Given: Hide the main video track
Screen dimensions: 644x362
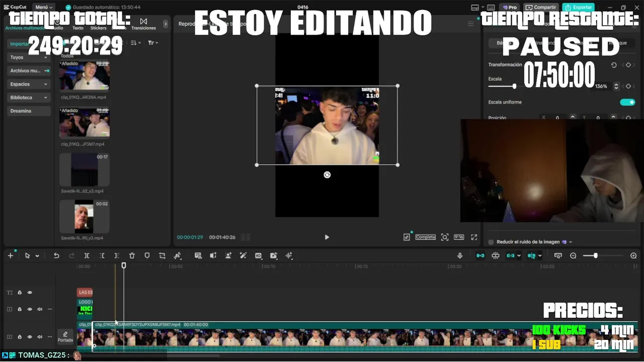Looking at the screenshot, I should click(x=30, y=337).
